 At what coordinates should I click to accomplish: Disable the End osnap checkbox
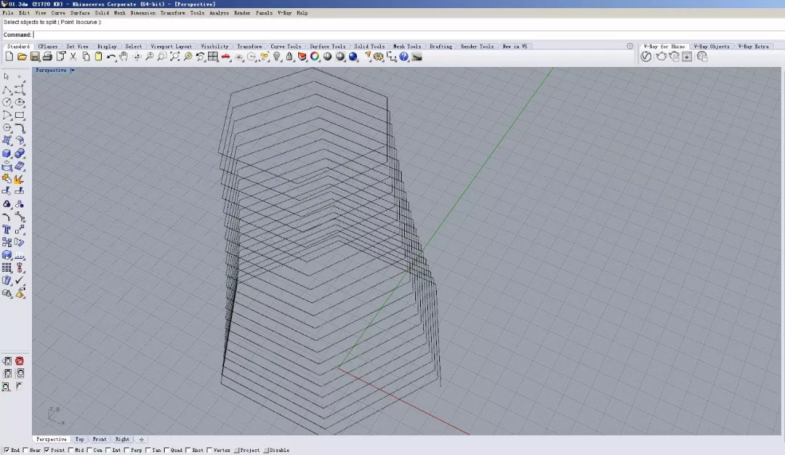(6, 450)
